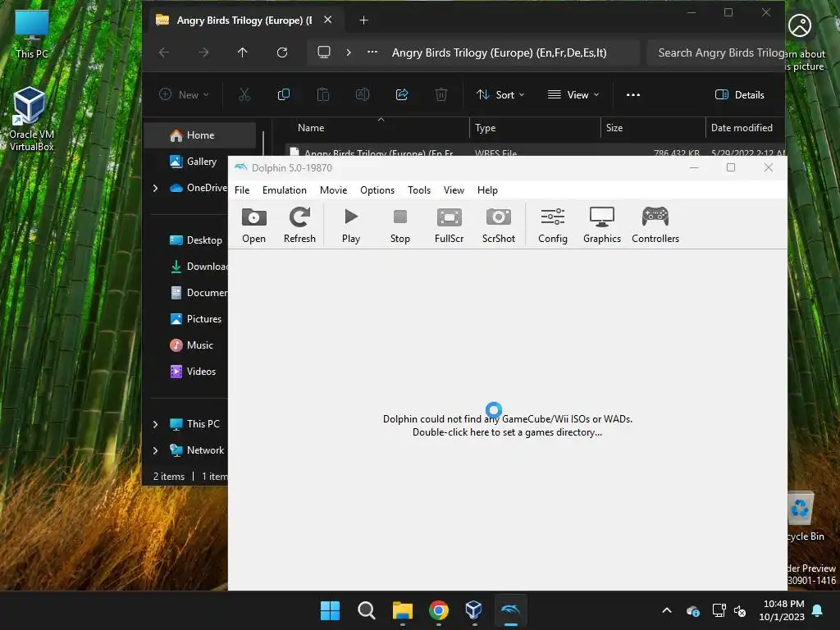Close the Angry Birds Trilogy Explorer tab
Screen dimensions: 840x630
coord(328,20)
